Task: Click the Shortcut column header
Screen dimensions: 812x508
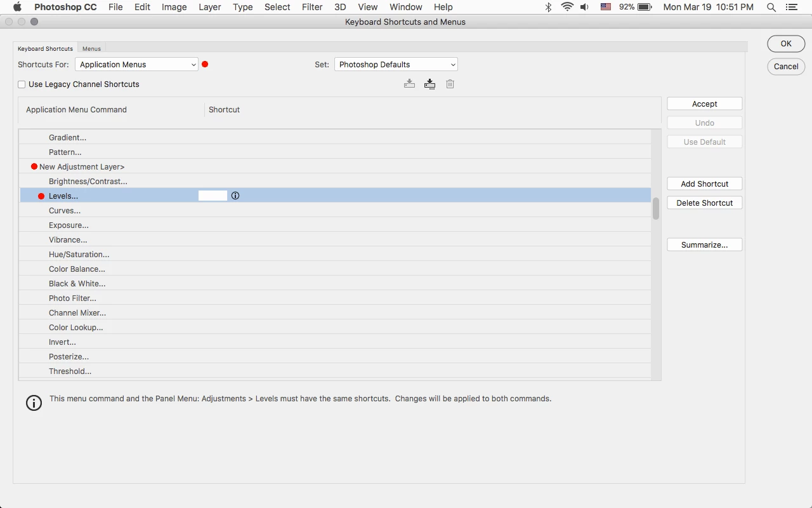Action: 224,109
